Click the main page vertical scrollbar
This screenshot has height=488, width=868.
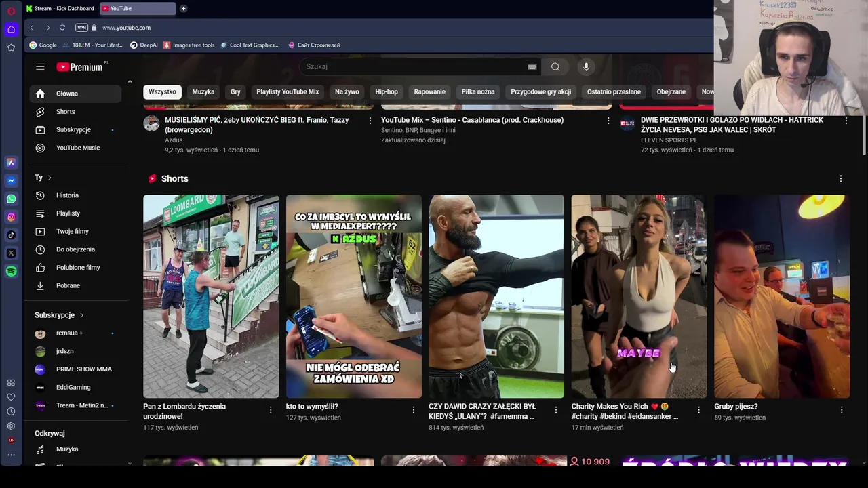pyautogui.click(x=864, y=136)
